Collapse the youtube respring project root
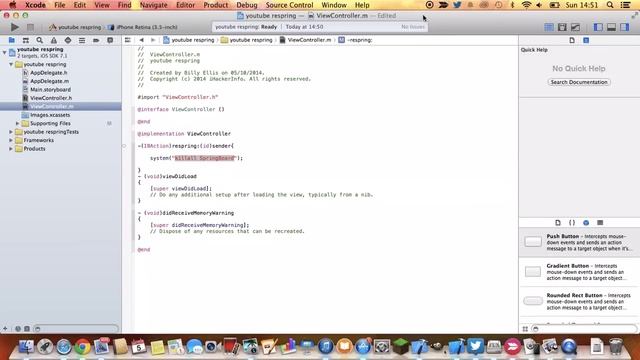Screen dimensions: 640x360 pyautogui.click(x=4, y=52)
